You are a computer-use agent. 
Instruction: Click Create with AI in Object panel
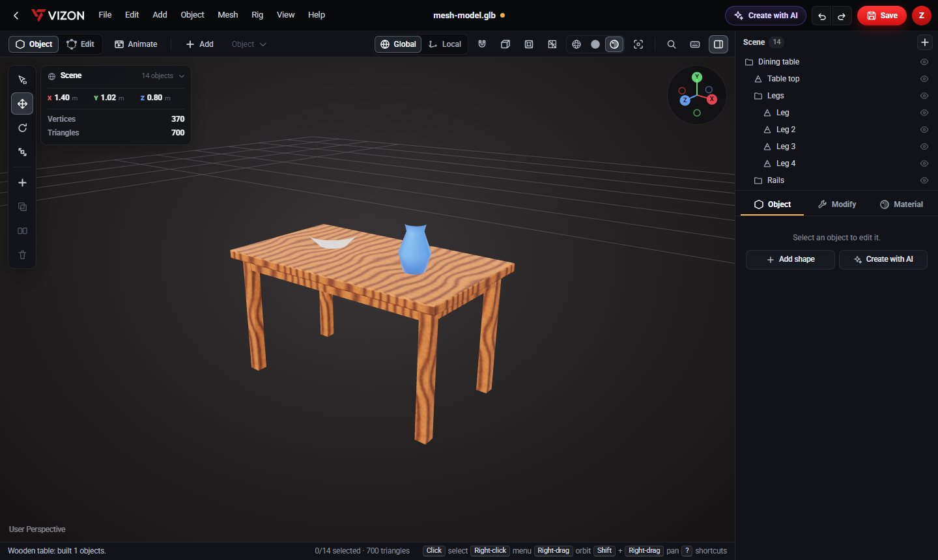pos(883,259)
